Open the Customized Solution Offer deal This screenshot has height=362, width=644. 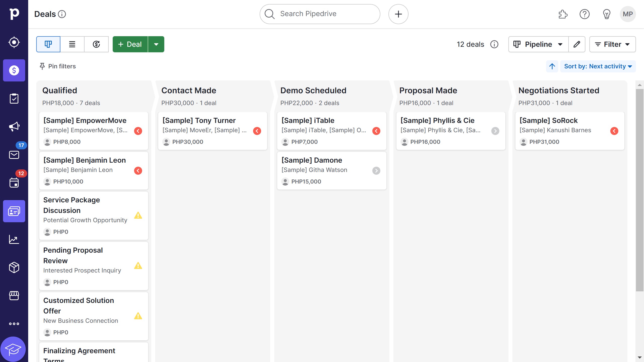coord(94,316)
